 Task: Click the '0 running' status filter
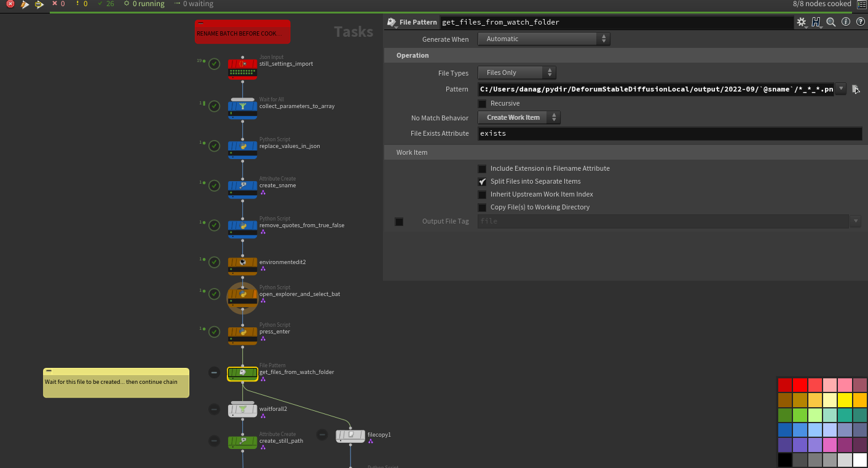click(144, 4)
